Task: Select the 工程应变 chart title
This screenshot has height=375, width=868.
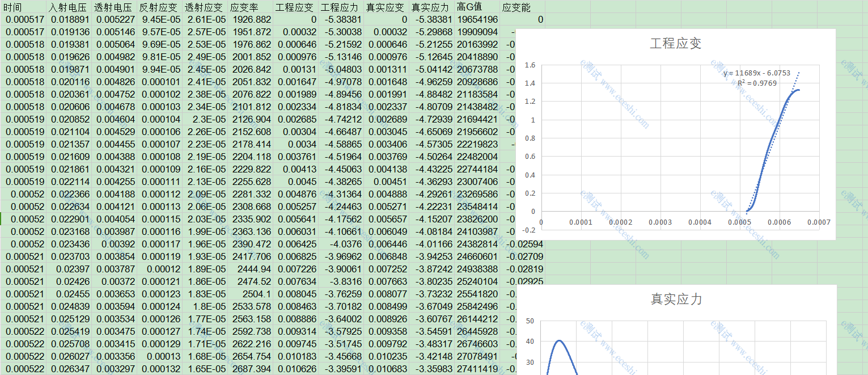Action: tap(676, 44)
